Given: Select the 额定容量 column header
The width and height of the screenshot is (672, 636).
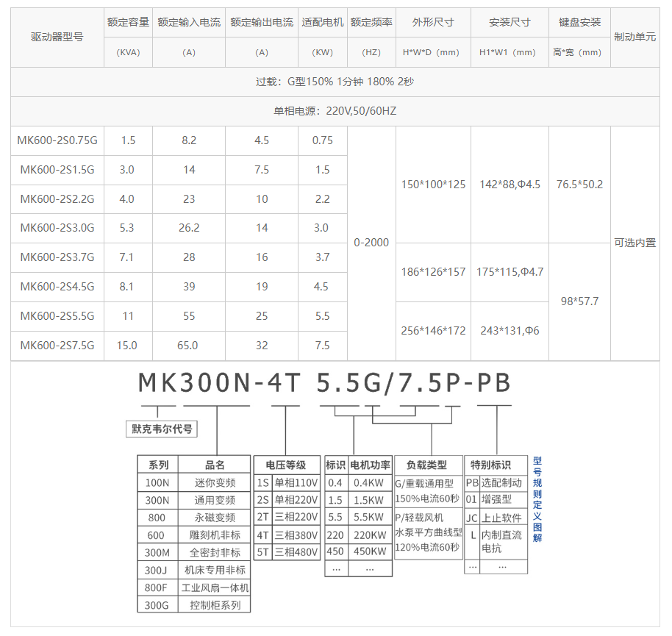Looking at the screenshot, I should click(x=127, y=22).
